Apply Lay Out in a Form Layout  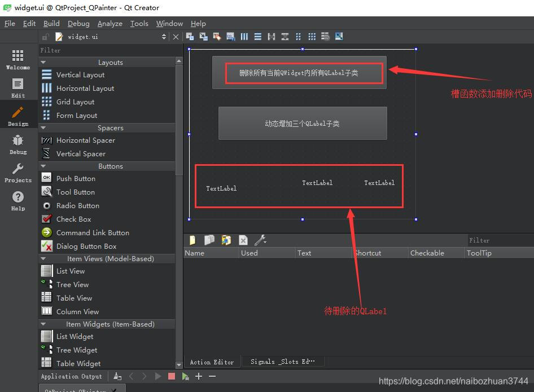pyautogui.click(x=299, y=37)
